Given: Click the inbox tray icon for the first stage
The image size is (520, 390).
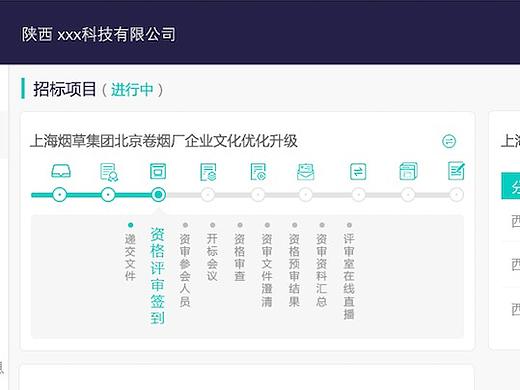Looking at the screenshot, I should click(x=61, y=171).
